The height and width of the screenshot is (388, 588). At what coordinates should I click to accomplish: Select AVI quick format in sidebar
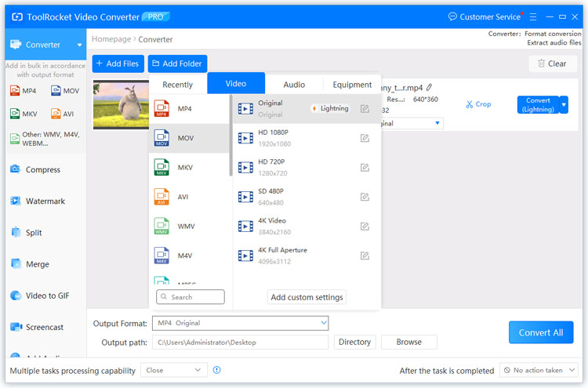[62, 114]
